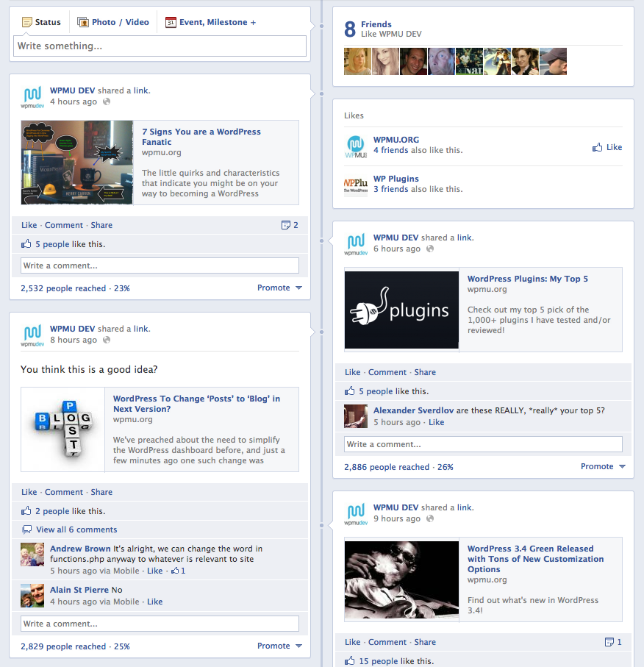Open WPMU DEV avatar on 8 hours ago post

(x=32, y=335)
